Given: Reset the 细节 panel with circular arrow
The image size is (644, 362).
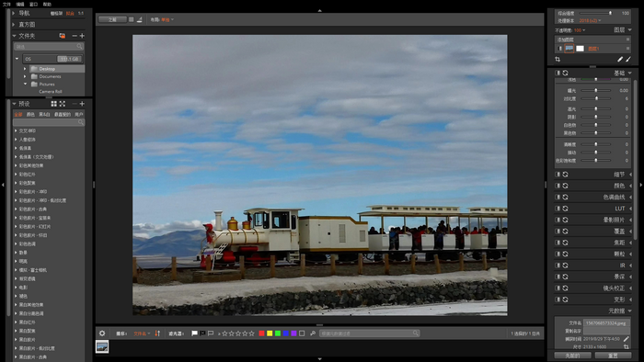Looking at the screenshot, I should 566,175.
